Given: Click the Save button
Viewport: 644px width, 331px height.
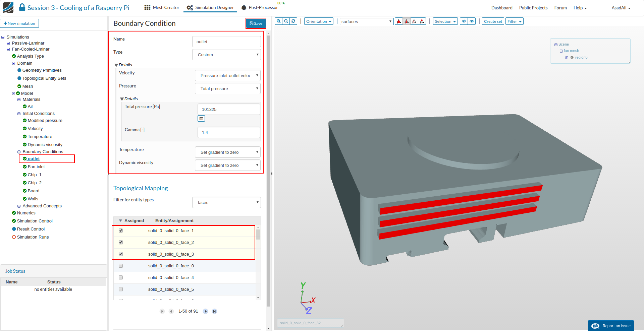Looking at the screenshot, I should [x=256, y=23].
